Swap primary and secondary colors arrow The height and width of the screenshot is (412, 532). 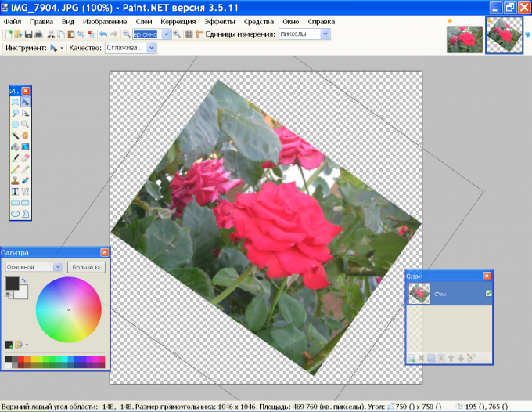tap(23, 280)
